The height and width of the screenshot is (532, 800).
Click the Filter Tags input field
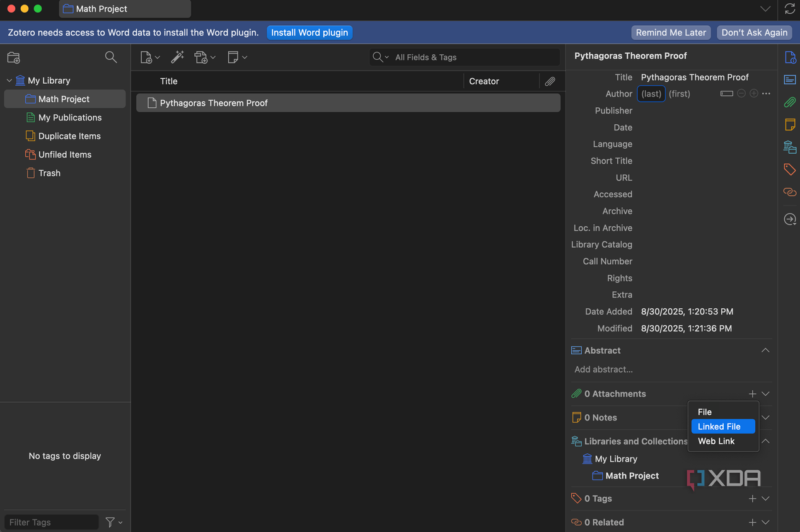[x=52, y=522]
